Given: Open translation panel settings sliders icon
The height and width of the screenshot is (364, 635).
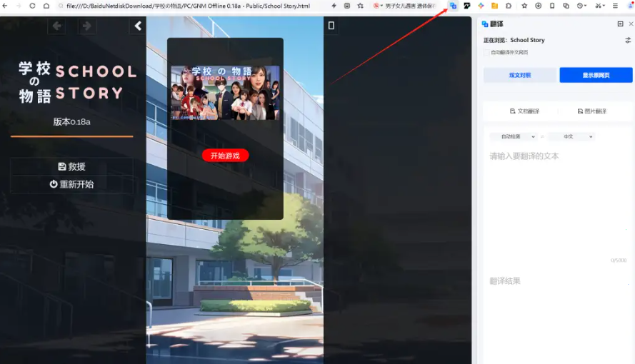Looking at the screenshot, I should click(x=628, y=41).
